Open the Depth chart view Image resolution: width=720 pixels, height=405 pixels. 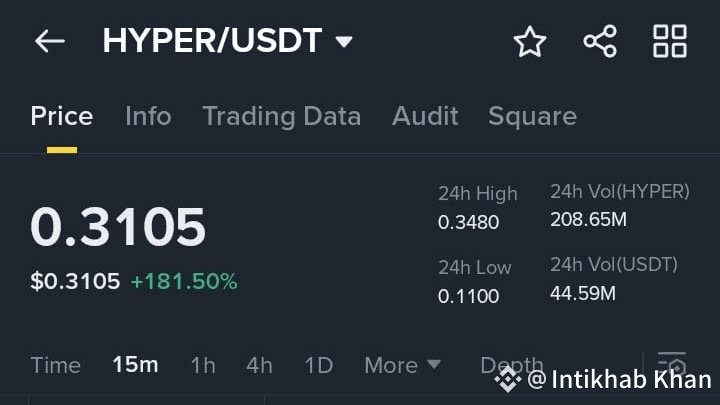(x=511, y=365)
